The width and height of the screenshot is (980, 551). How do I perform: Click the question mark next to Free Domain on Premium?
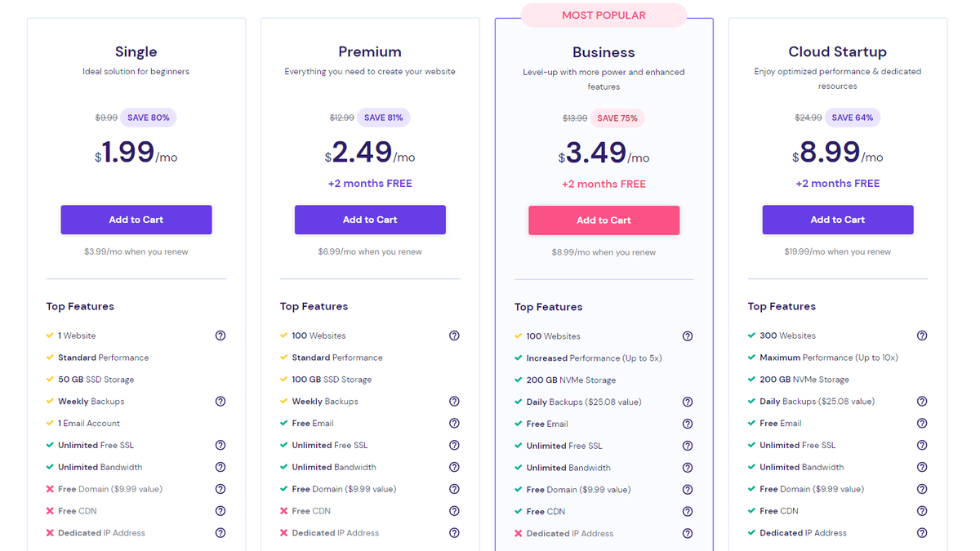coord(454,488)
